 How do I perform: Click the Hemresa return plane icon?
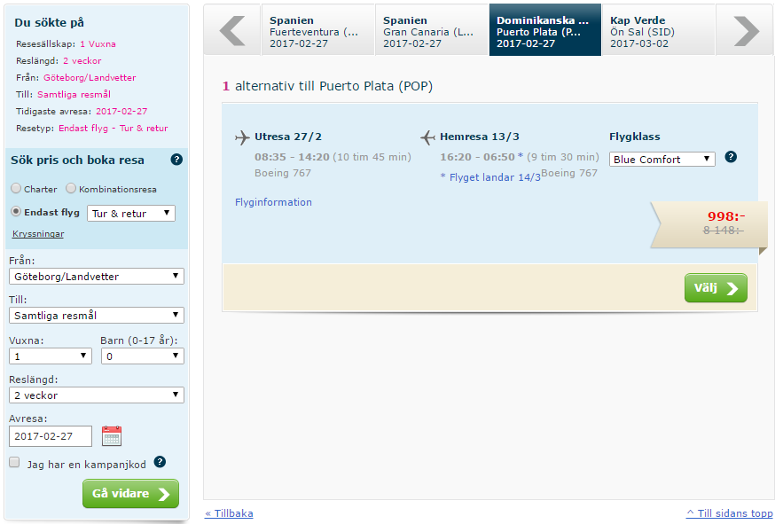(428, 137)
